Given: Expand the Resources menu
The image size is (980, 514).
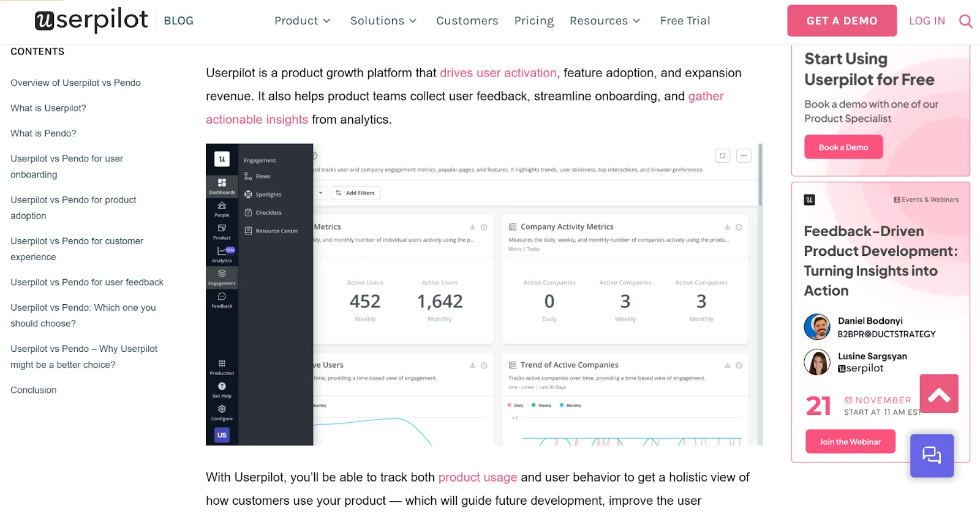Looking at the screenshot, I should tap(605, 21).
